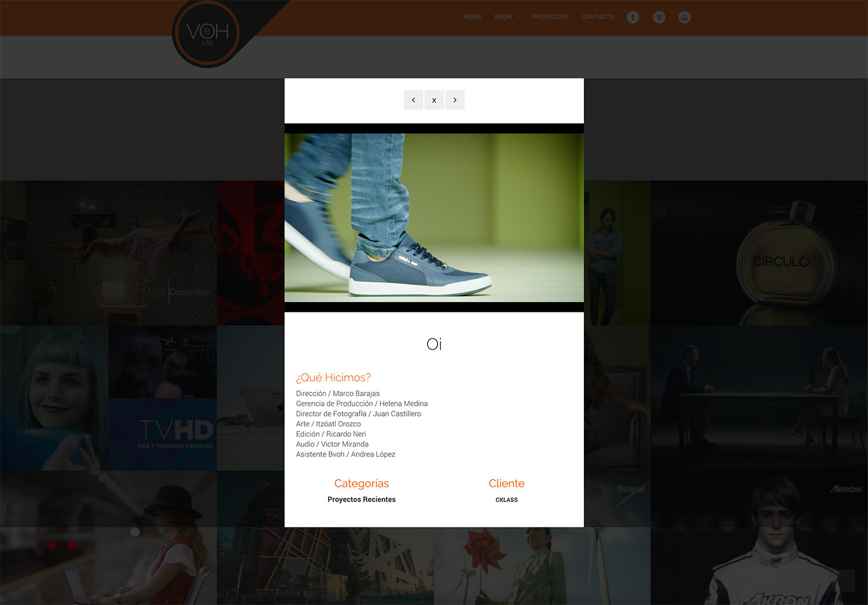
Task: Click the Categorías heading
Action: (x=362, y=484)
